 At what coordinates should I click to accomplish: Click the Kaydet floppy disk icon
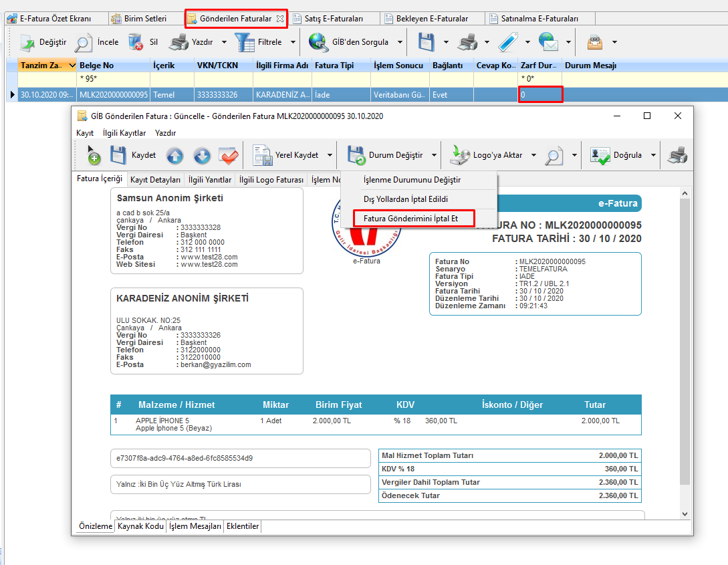pyautogui.click(x=118, y=155)
